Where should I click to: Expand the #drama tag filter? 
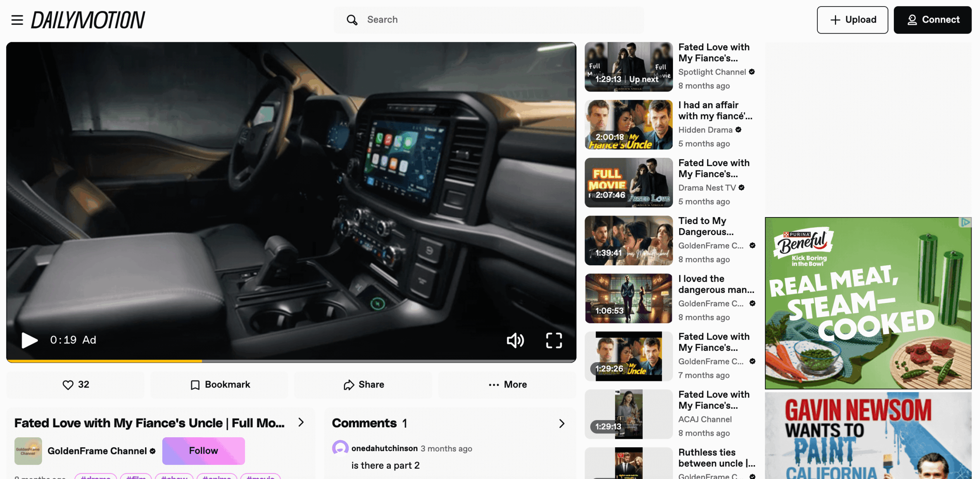coord(96,477)
